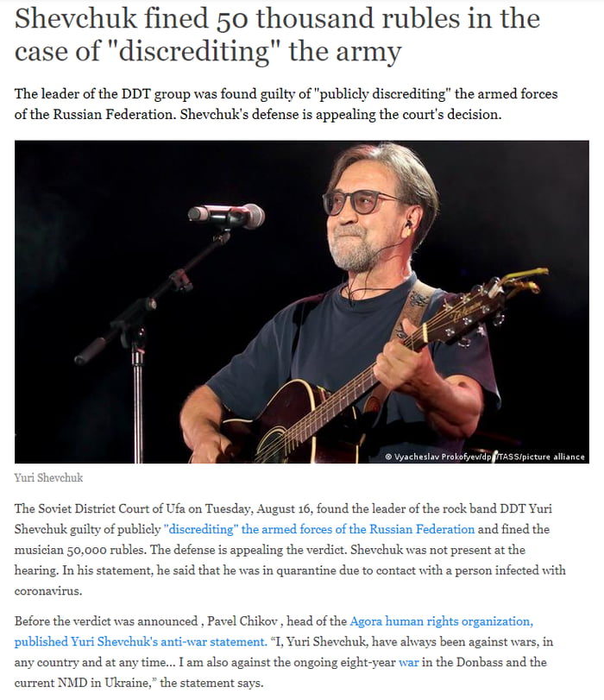
Task: Click the "Yuri Shevchuk" photo caption
Action: [48, 477]
